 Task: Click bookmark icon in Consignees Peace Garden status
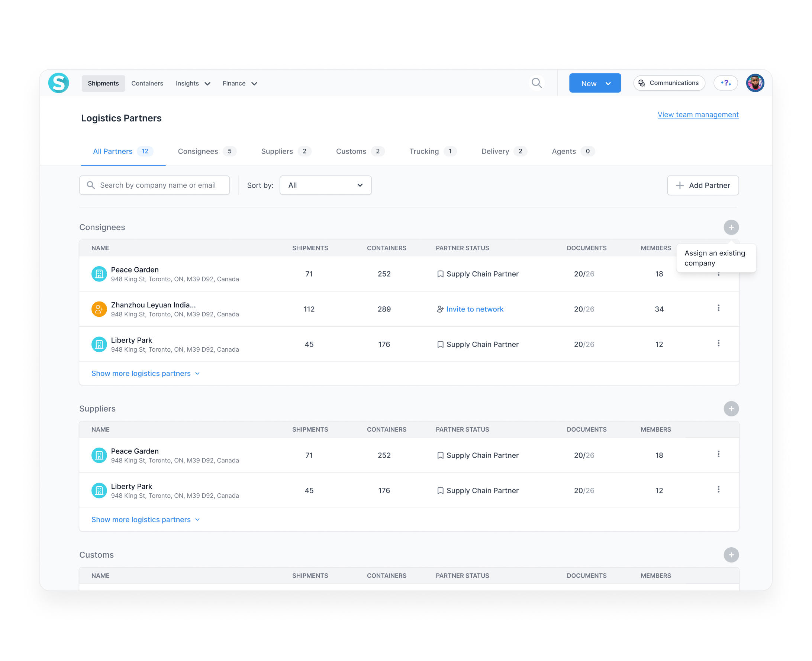tap(440, 274)
